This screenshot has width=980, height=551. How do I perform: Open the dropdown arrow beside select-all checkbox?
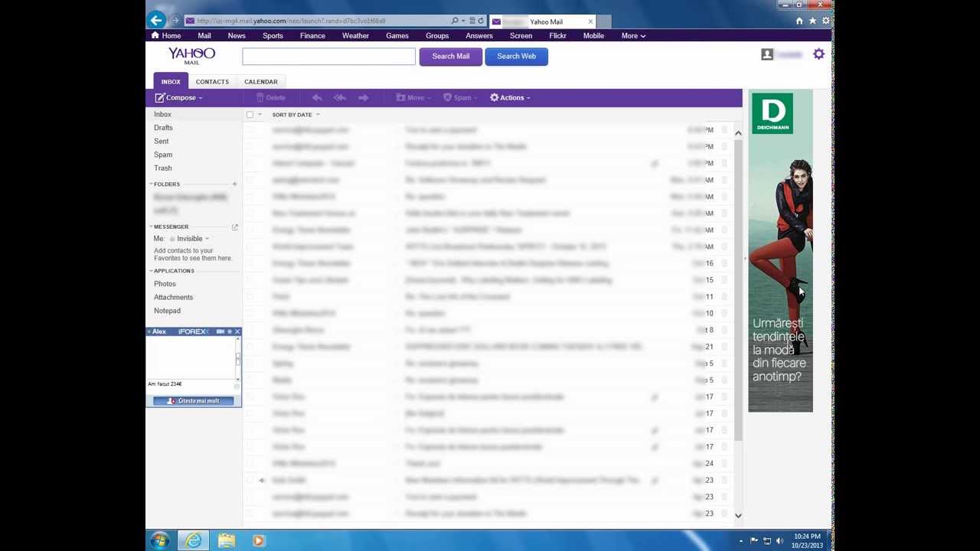(260, 114)
